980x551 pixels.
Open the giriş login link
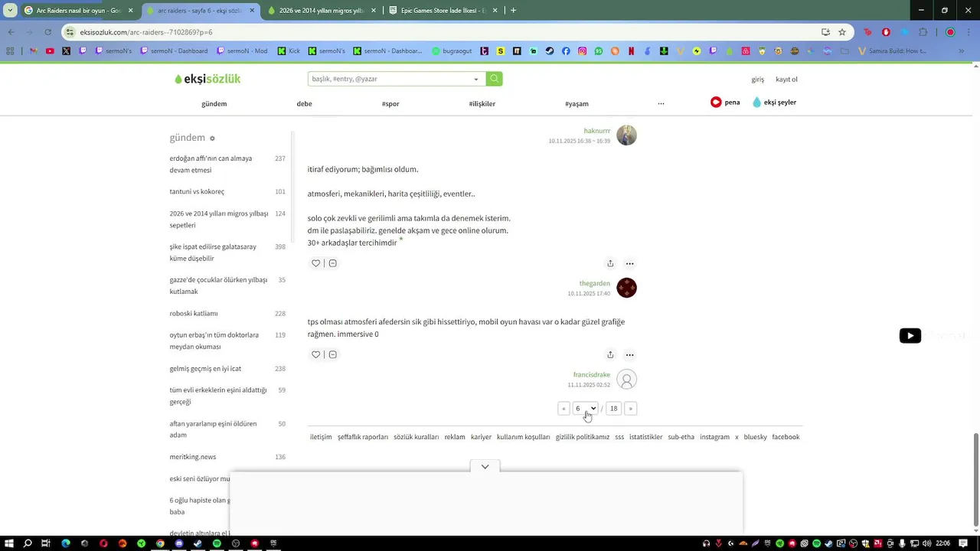click(757, 80)
